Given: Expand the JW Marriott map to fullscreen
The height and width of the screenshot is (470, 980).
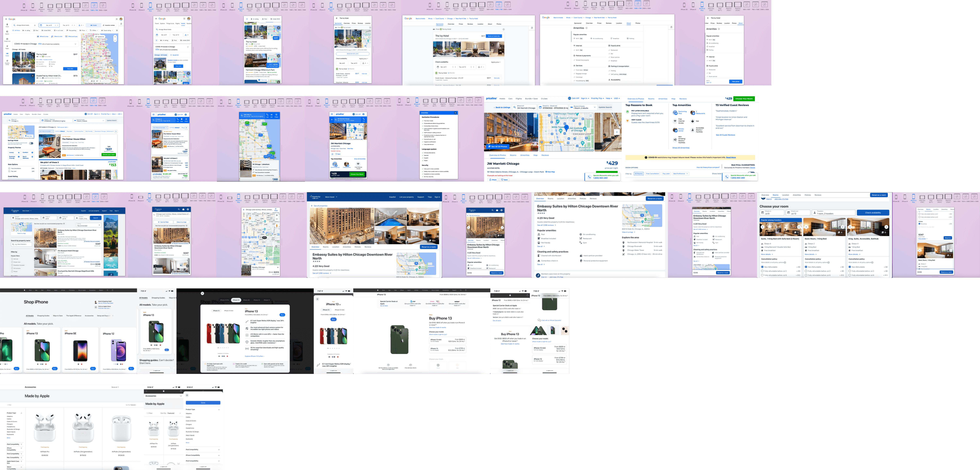Looking at the screenshot, I should (x=591, y=116).
